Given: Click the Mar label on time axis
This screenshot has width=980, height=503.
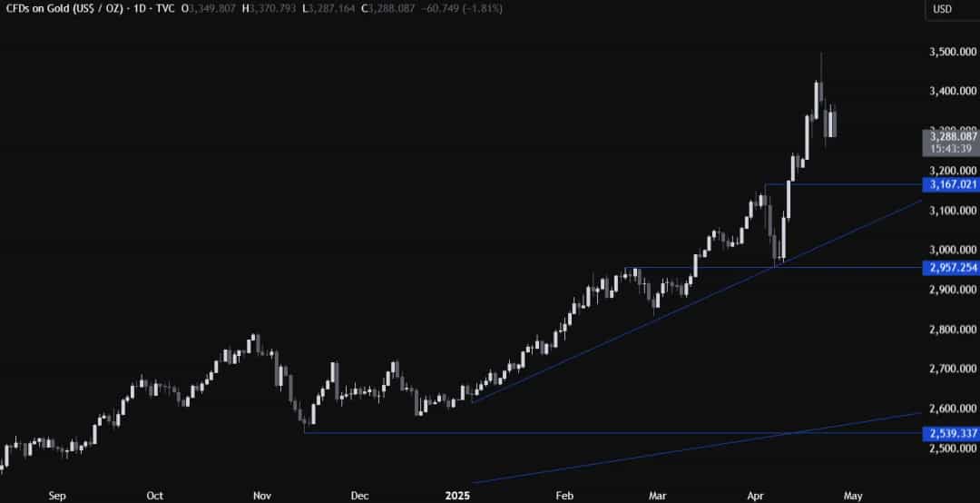Looking at the screenshot, I should [658, 496].
